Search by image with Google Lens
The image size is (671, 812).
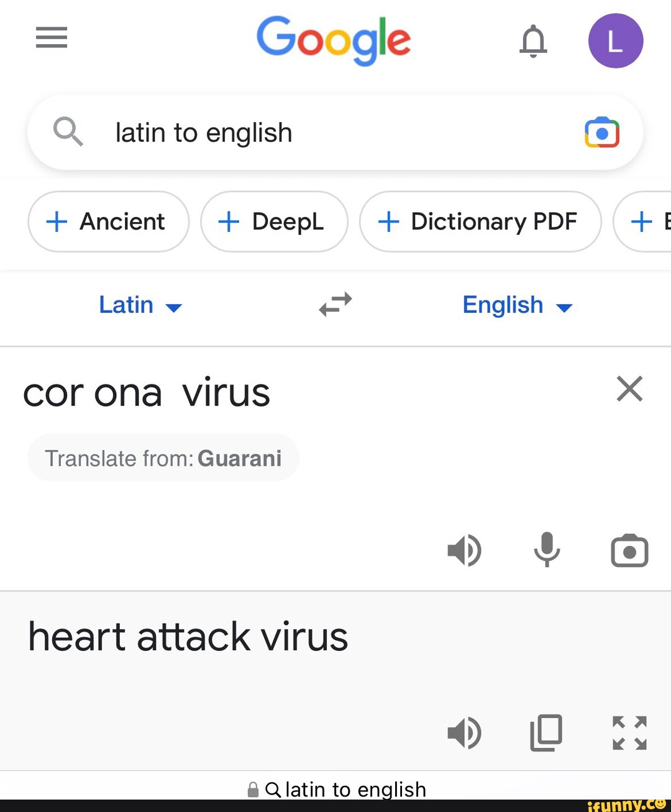point(601,132)
